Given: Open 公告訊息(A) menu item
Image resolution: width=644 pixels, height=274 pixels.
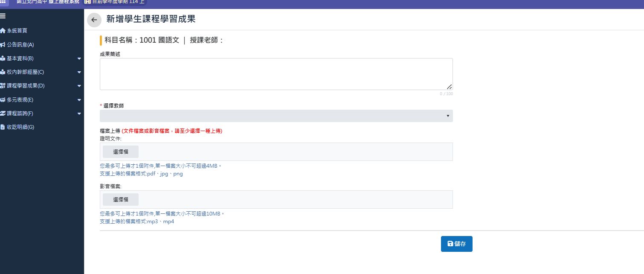Looking at the screenshot, I should [x=20, y=45].
